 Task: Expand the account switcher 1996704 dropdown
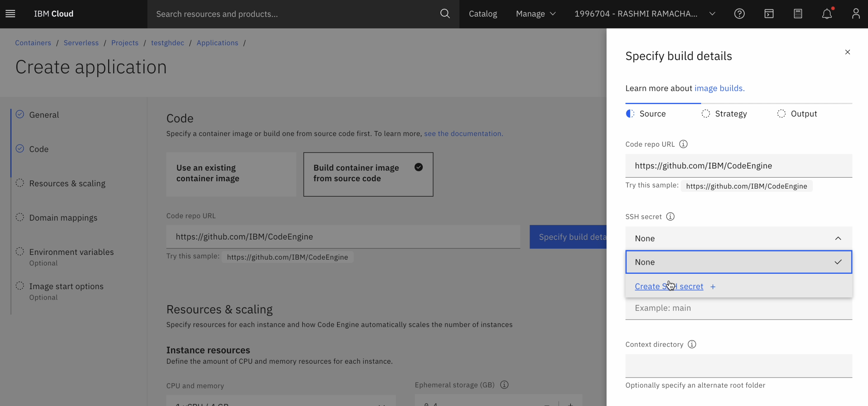coord(644,14)
